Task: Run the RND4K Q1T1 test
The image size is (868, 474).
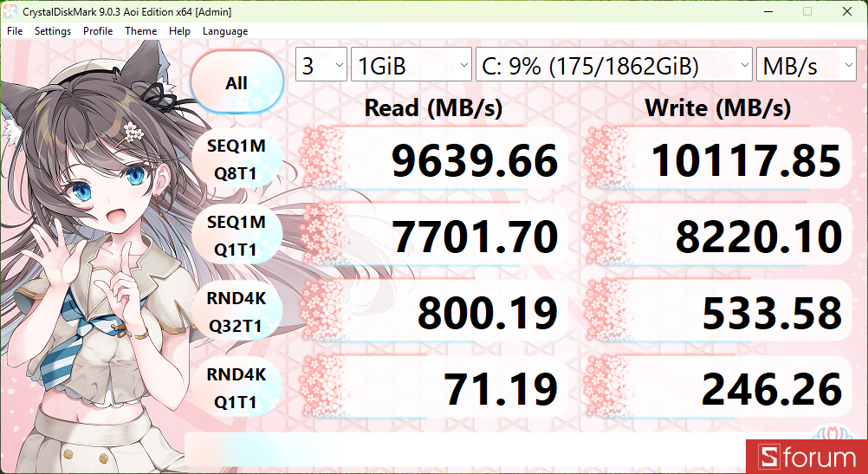Action: (x=236, y=389)
